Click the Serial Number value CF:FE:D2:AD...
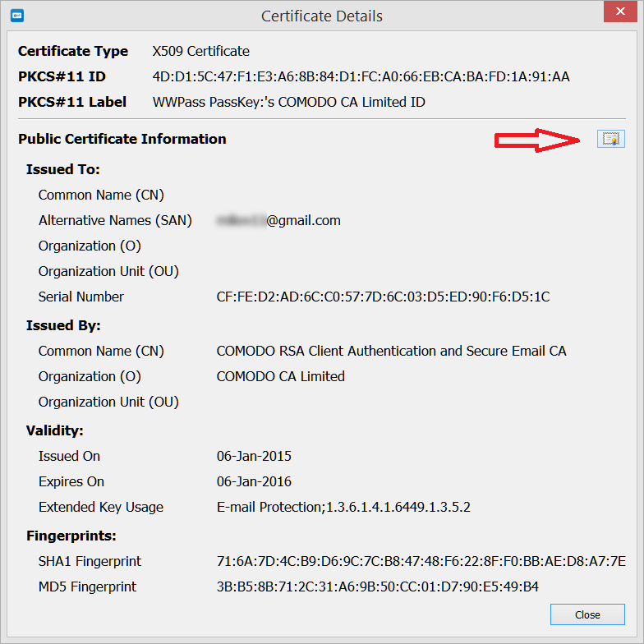This screenshot has width=644, height=644. tap(383, 297)
